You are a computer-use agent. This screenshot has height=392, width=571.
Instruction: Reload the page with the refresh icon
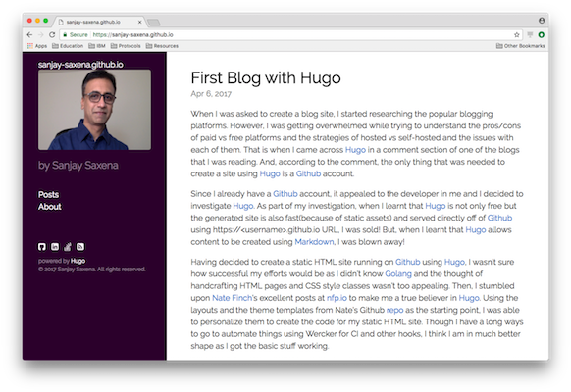pyautogui.click(x=52, y=35)
